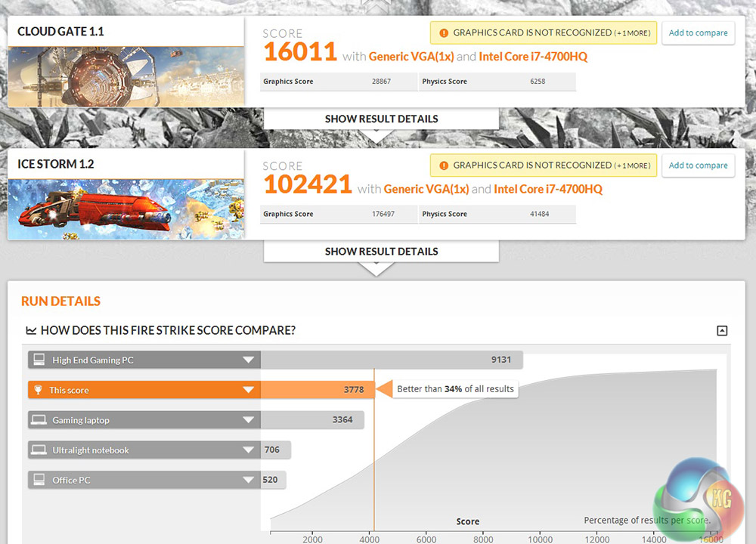Open the Ice Storm graphics card not recognized warning
Viewport: 756px width, 544px height.
[x=544, y=165]
